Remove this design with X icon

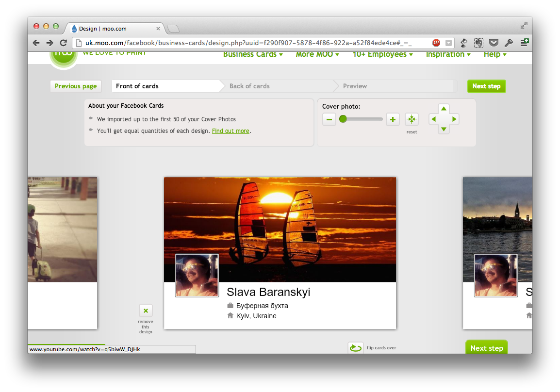coord(146,310)
